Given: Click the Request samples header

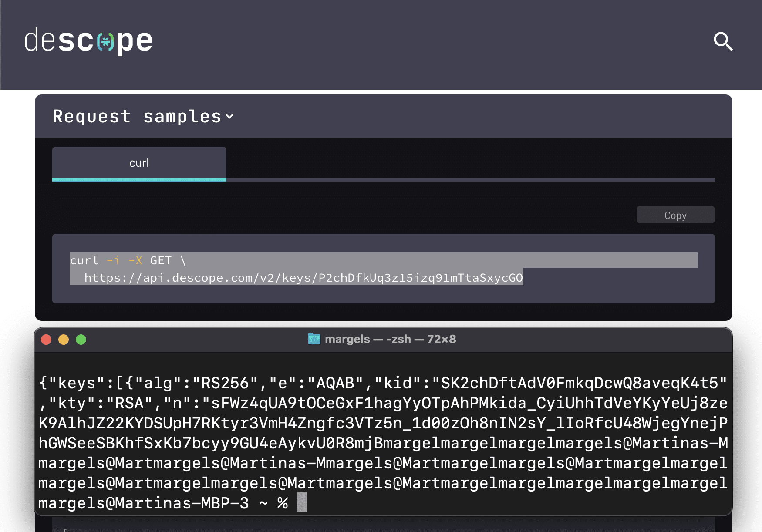Looking at the screenshot, I should 137,116.
